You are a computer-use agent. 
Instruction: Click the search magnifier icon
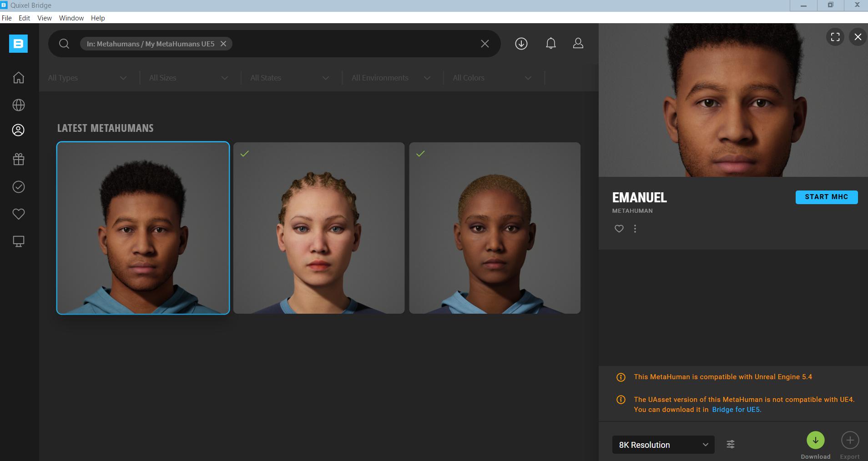point(64,44)
